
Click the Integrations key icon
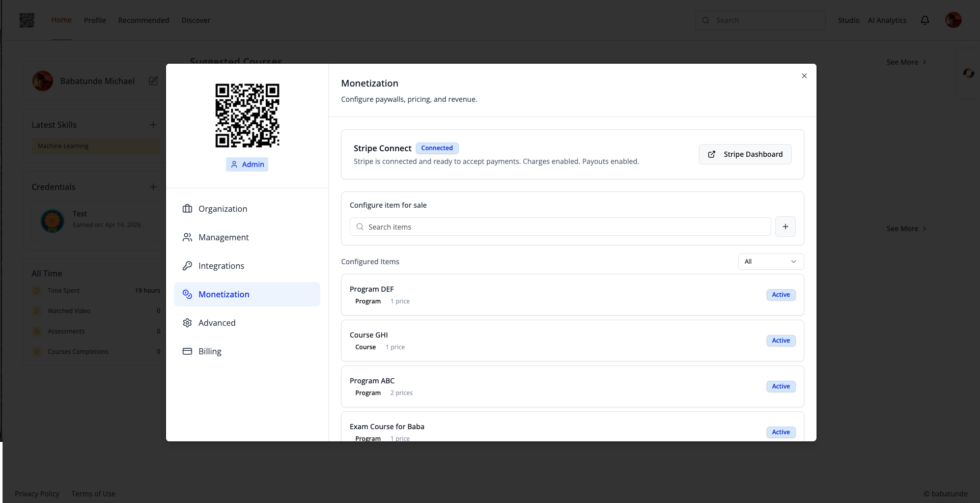coord(187,266)
